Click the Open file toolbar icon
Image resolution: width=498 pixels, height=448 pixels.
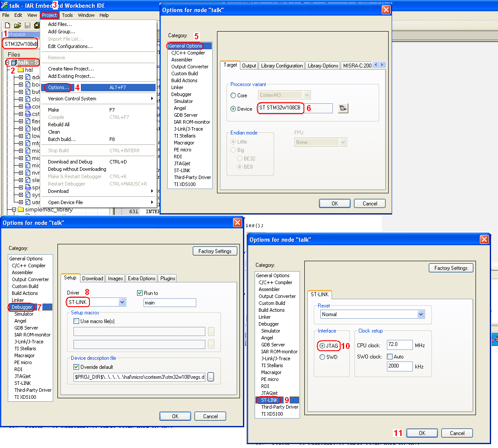click(17, 26)
